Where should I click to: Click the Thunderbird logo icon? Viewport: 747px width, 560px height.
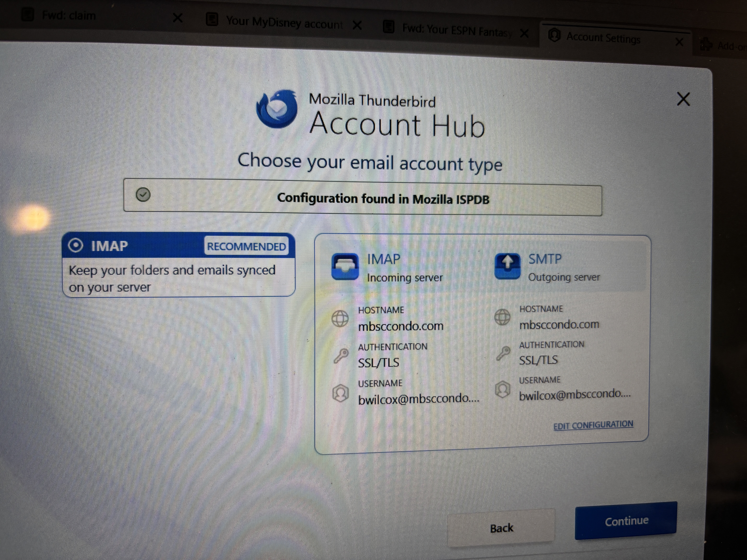pos(277,109)
